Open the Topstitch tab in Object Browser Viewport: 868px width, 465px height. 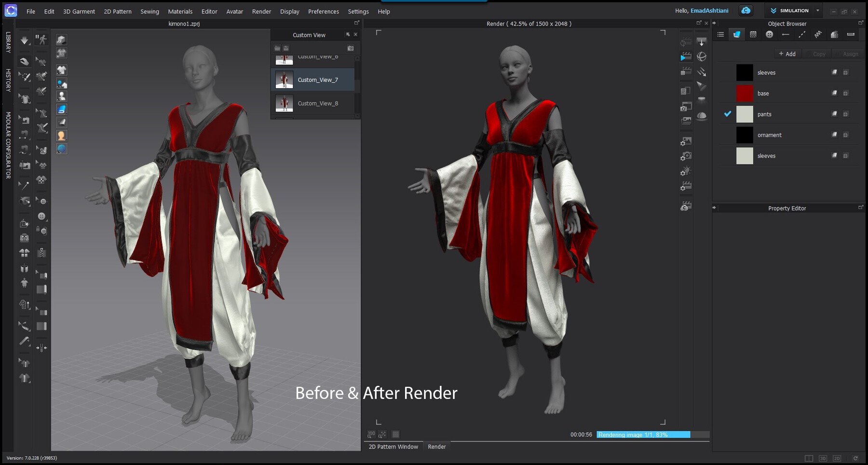click(x=801, y=34)
